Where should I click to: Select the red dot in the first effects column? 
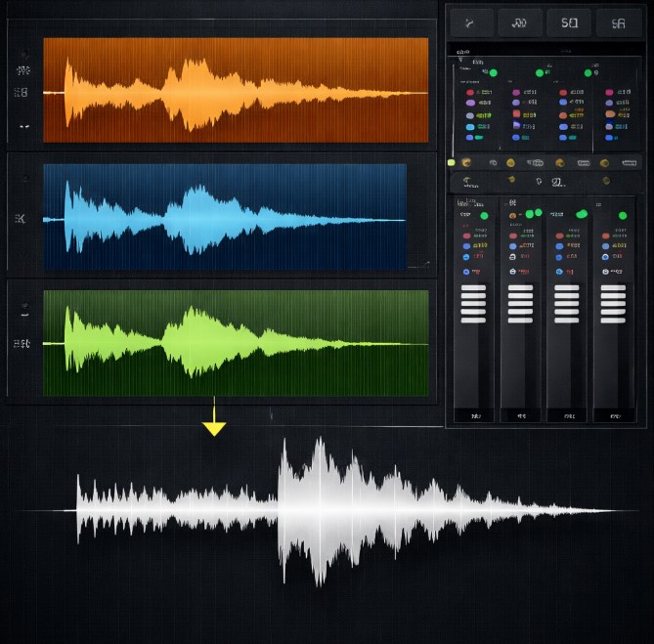tap(470, 92)
